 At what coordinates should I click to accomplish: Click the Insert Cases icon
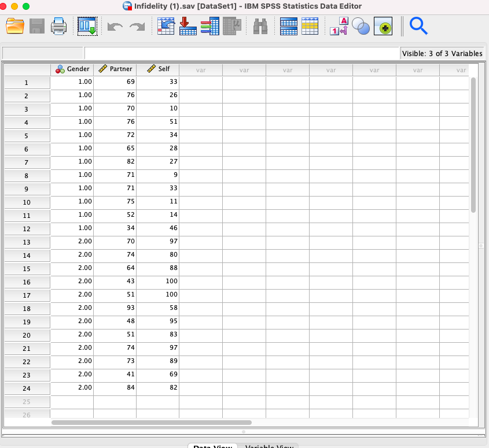[x=288, y=26]
